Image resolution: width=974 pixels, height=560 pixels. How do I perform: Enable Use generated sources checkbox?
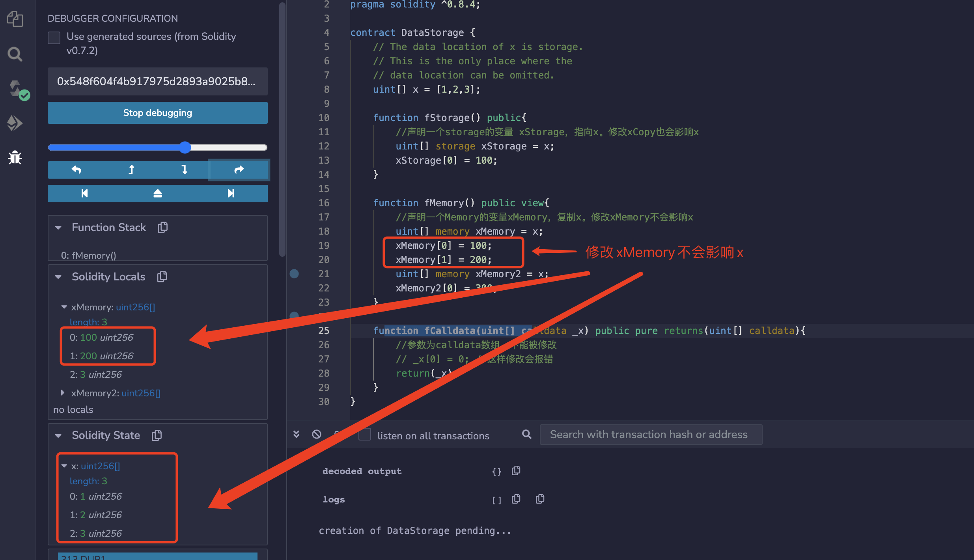(54, 38)
